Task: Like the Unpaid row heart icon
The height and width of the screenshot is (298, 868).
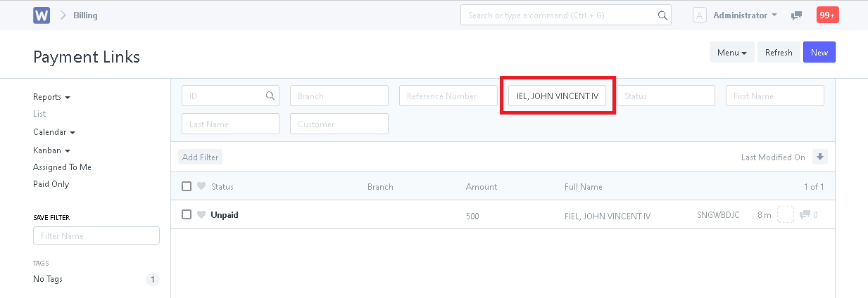Action: [x=201, y=215]
